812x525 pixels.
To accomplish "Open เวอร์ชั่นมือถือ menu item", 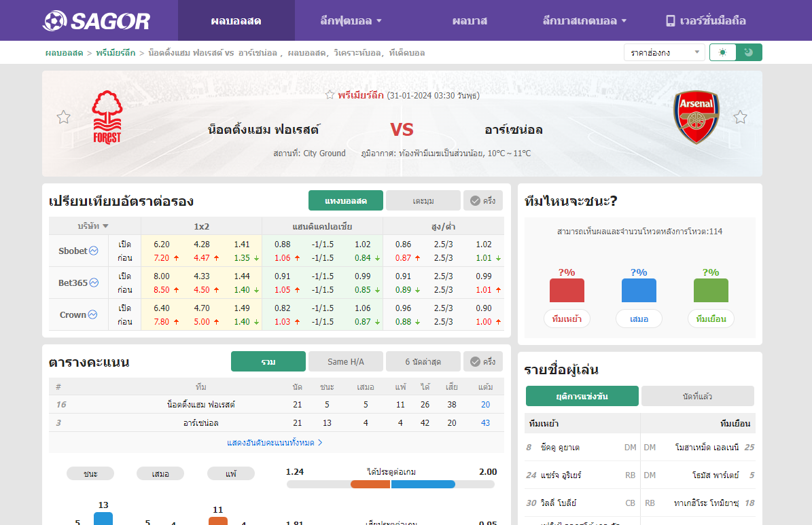I will (x=706, y=20).
